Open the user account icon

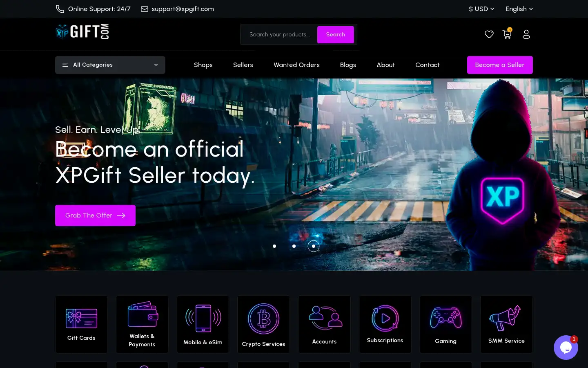click(526, 34)
